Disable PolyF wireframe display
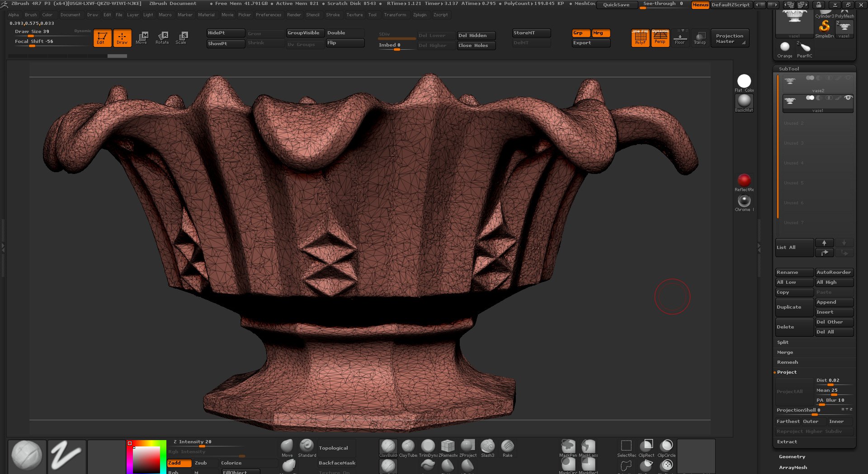 (640, 38)
